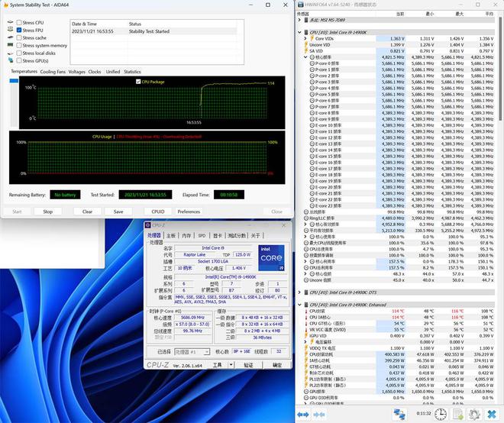The height and width of the screenshot is (423, 504).
Task: Toggle the CPU Package graph checkbox
Action: (138, 82)
